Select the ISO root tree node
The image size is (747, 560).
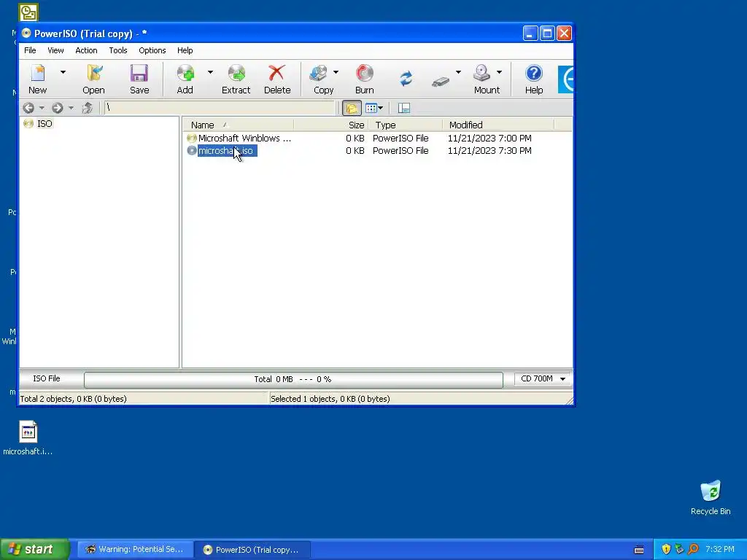coord(44,124)
